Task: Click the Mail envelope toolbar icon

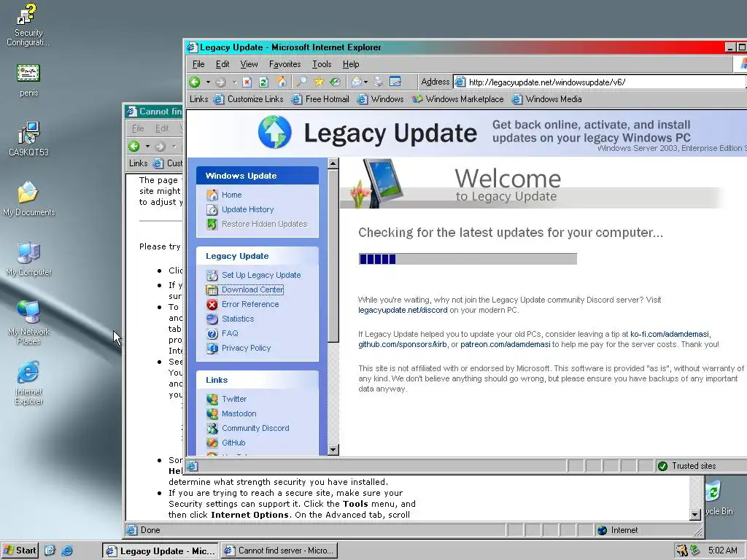Action: click(x=356, y=82)
